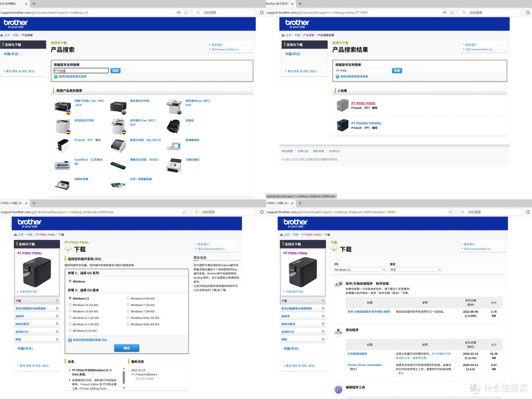
Task: Click the mono laser Fax/MFC image on the product search page
Action: (x=174, y=106)
